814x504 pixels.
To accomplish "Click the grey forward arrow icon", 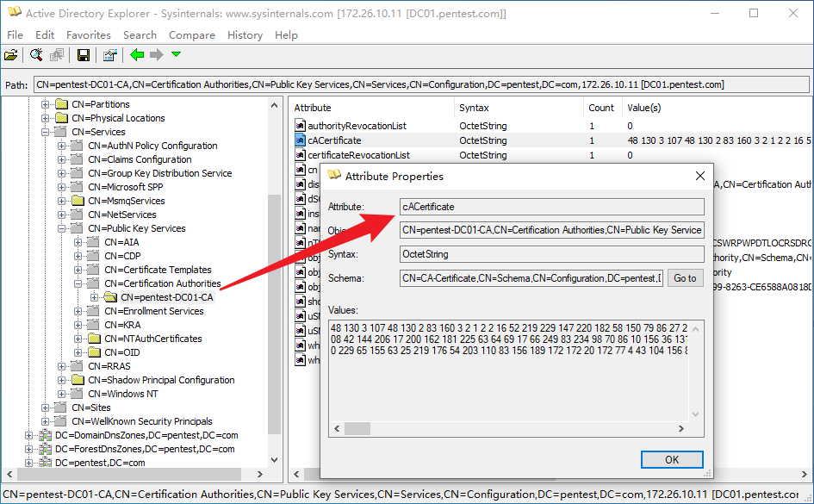I will [x=156, y=54].
